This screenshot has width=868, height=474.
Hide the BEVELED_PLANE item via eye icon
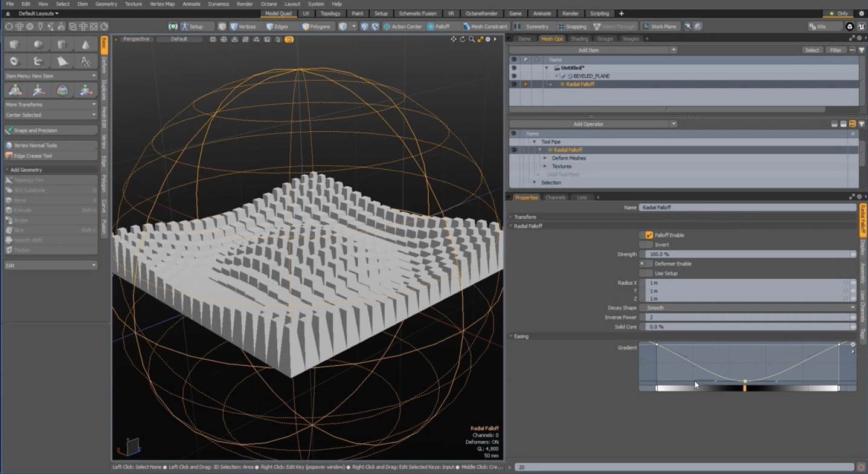pyautogui.click(x=513, y=76)
